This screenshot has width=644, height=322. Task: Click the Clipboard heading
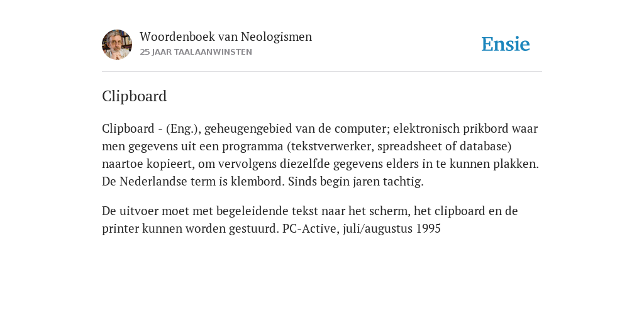pos(135,96)
